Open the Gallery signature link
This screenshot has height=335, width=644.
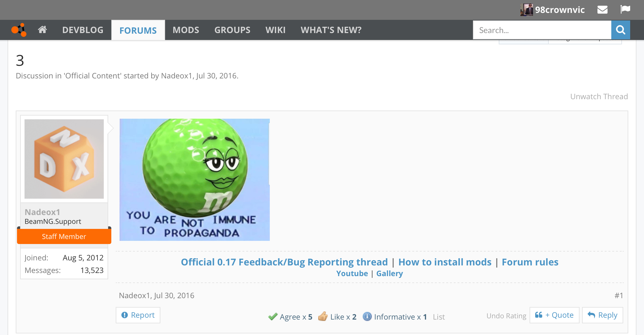[x=390, y=273]
